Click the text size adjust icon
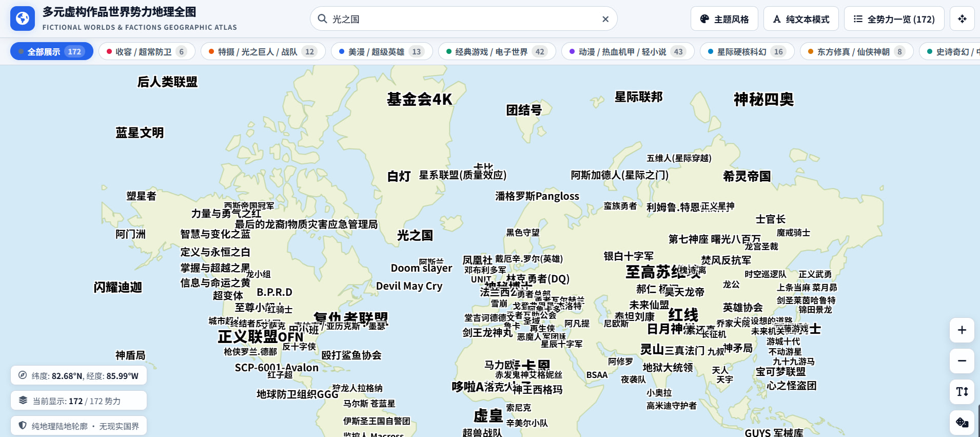 [962, 392]
